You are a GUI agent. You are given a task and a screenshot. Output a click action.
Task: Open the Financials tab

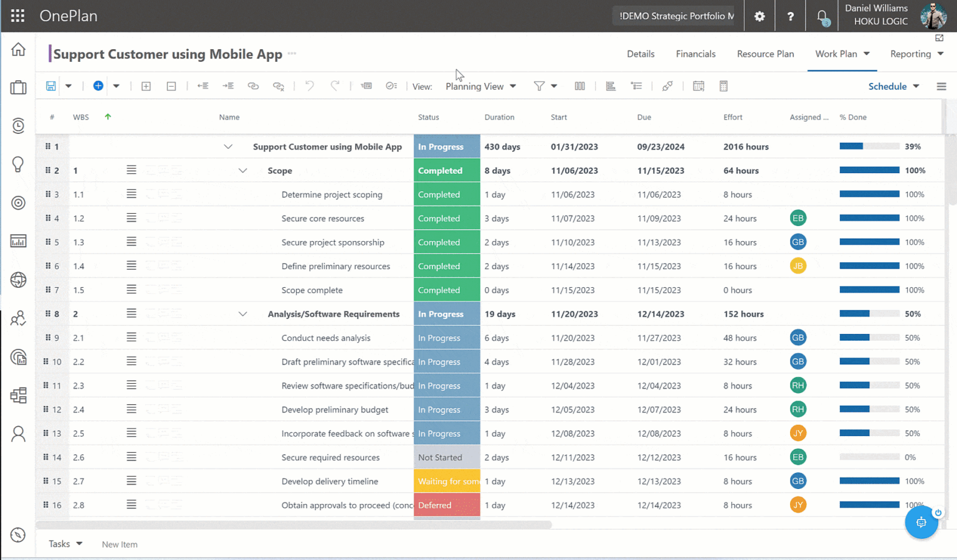tap(696, 54)
